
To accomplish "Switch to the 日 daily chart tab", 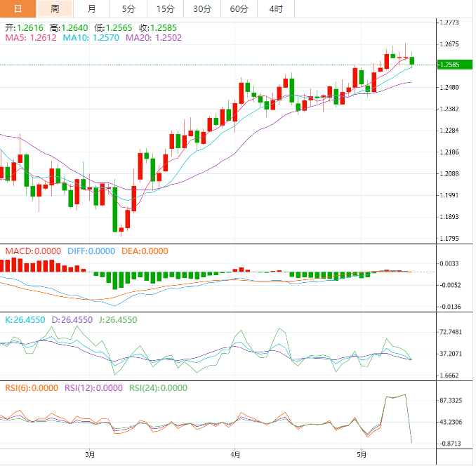I will coord(18,9).
